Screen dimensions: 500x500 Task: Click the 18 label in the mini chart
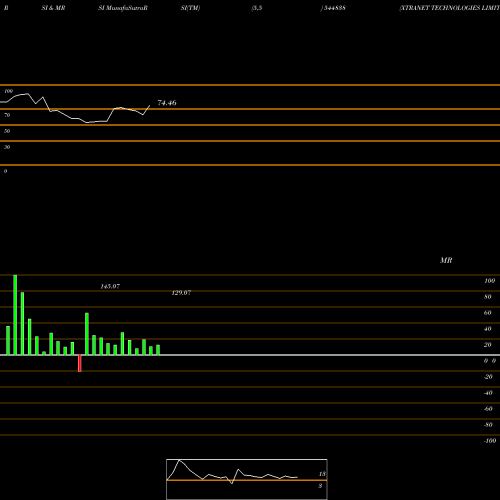pyautogui.click(x=322, y=474)
